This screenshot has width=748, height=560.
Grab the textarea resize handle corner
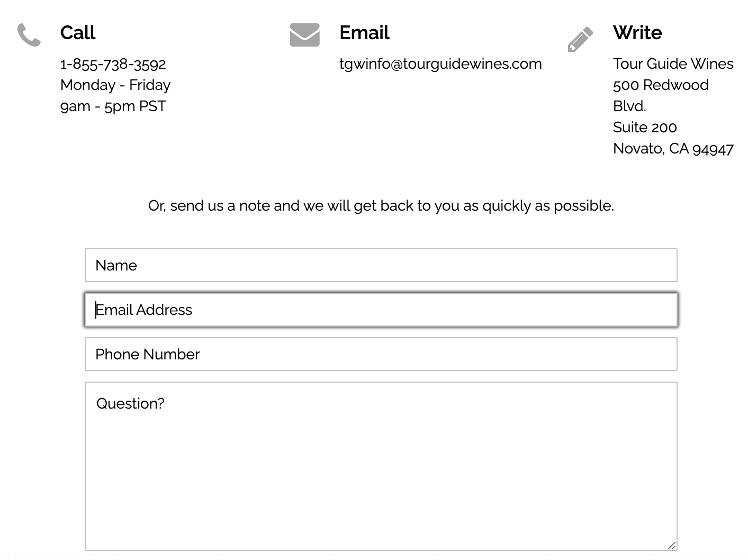[672, 545]
